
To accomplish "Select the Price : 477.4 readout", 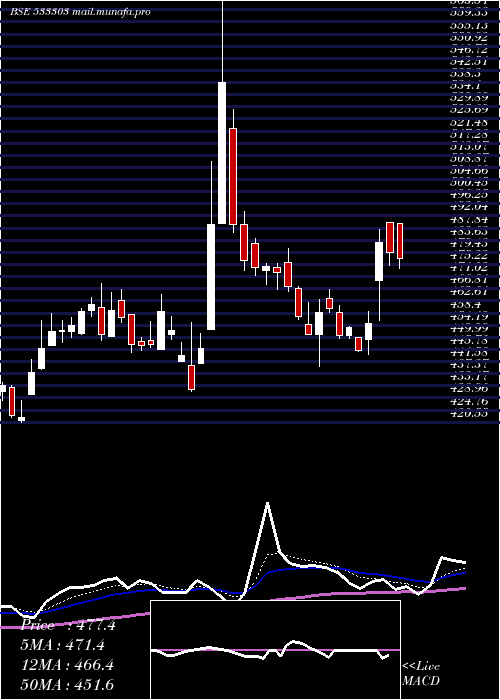I will [68, 625].
